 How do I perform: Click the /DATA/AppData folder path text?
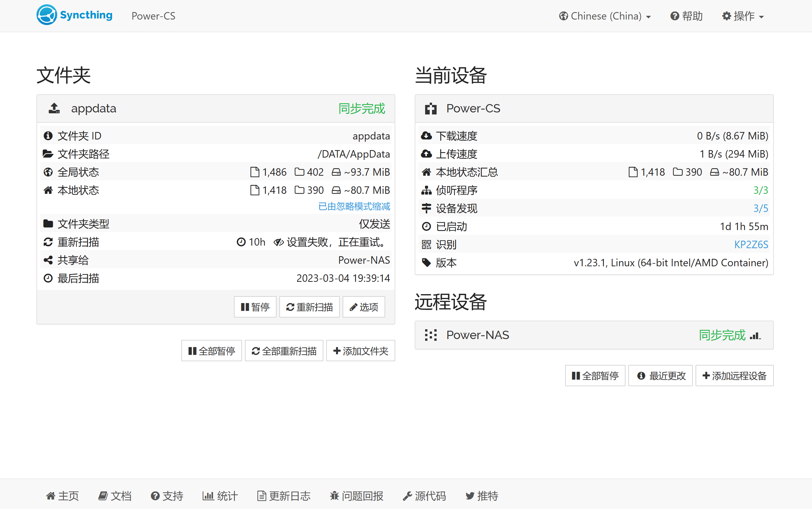(354, 154)
